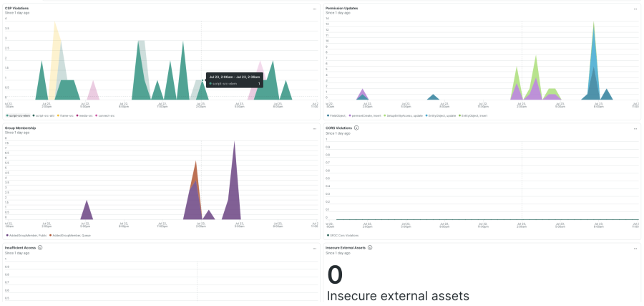Click info icon beside Insecure External Assets
Image resolution: width=644 pixels, height=306 pixels.
[370, 248]
